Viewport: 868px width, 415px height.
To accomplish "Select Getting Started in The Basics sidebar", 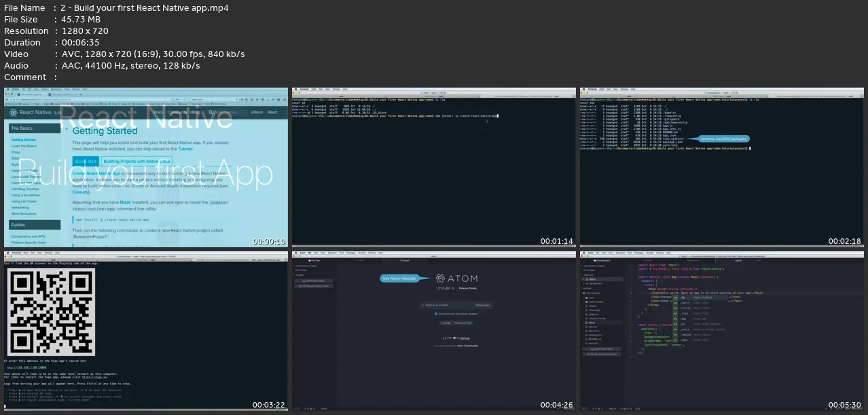I will click(x=23, y=140).
